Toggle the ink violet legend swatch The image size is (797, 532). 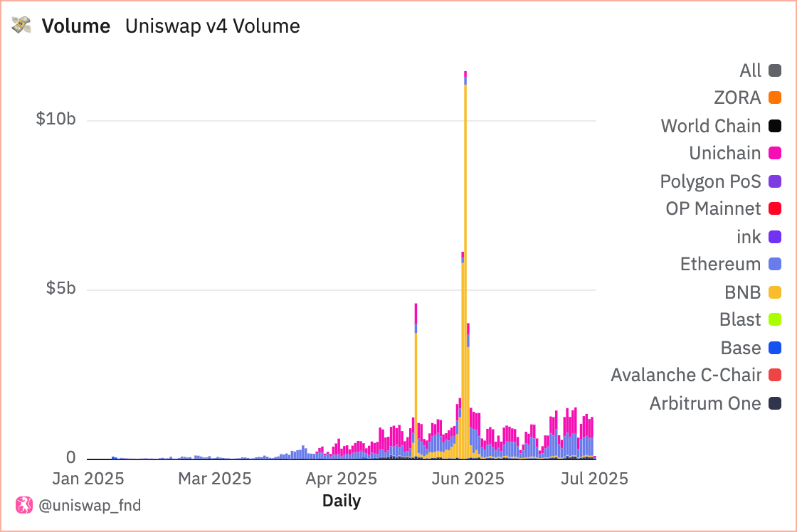tap(775, 237)
